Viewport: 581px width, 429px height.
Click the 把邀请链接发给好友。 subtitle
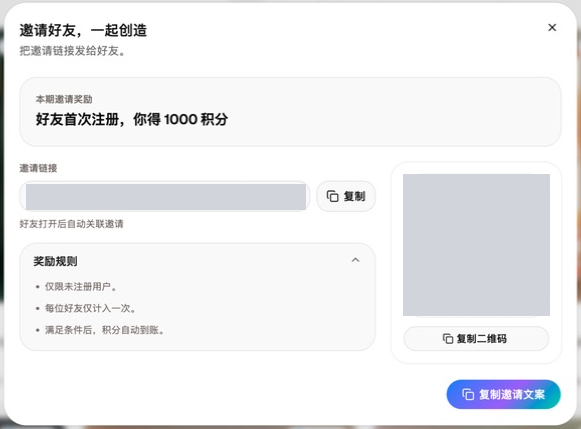coord(73,51)
